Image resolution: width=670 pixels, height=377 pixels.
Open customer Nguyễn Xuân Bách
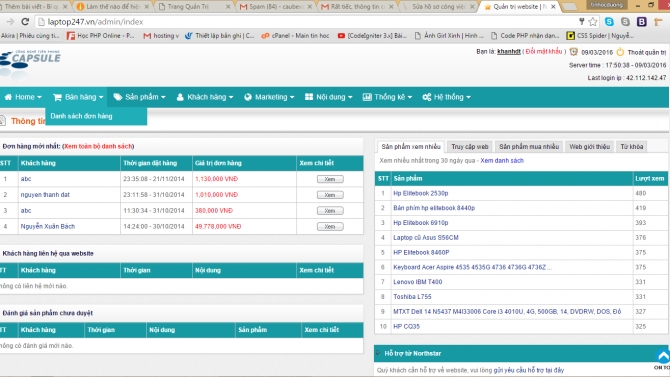[x=47, y=227]
